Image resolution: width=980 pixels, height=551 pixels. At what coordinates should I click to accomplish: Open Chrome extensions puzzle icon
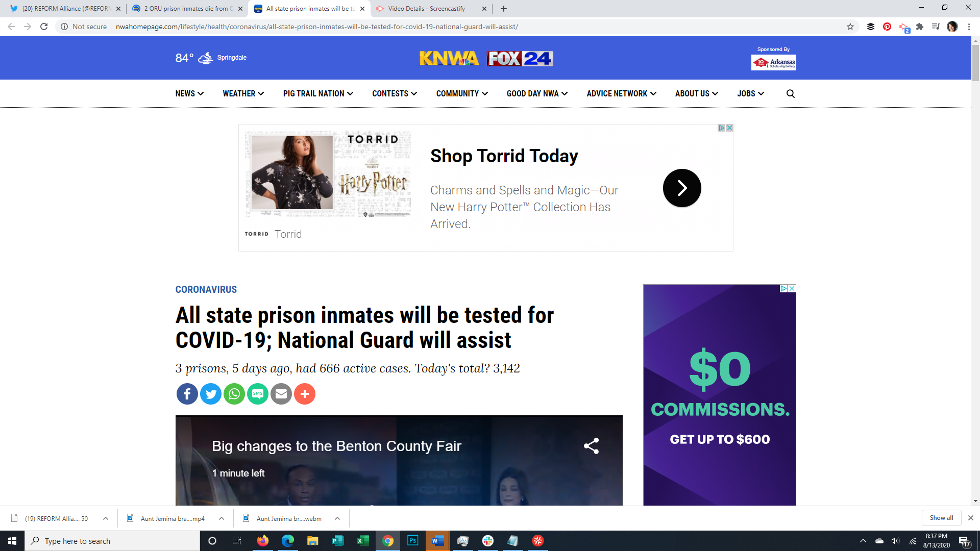pos(920,27)
